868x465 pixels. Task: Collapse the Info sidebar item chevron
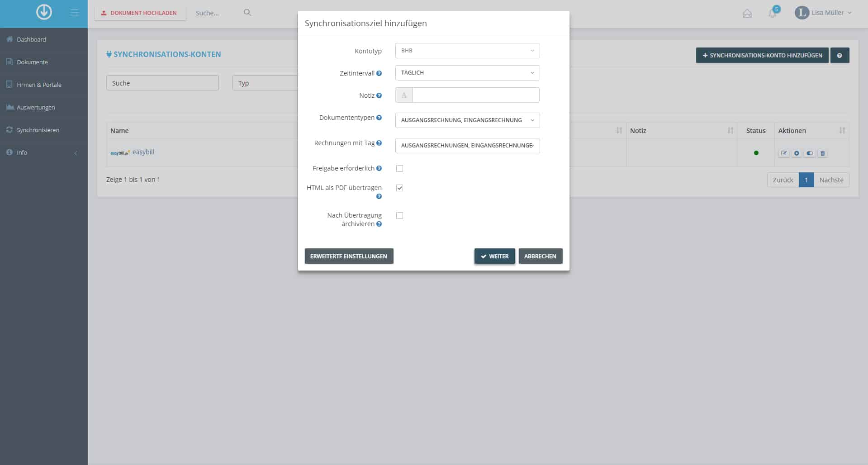tap(76, 153)
